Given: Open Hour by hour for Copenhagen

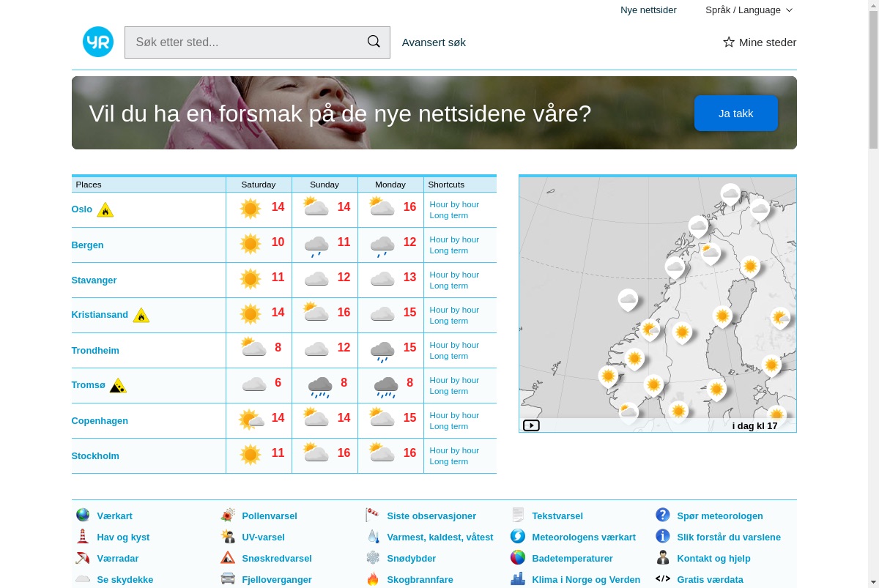Looking at the screenshot, I should tap(454, 415).
